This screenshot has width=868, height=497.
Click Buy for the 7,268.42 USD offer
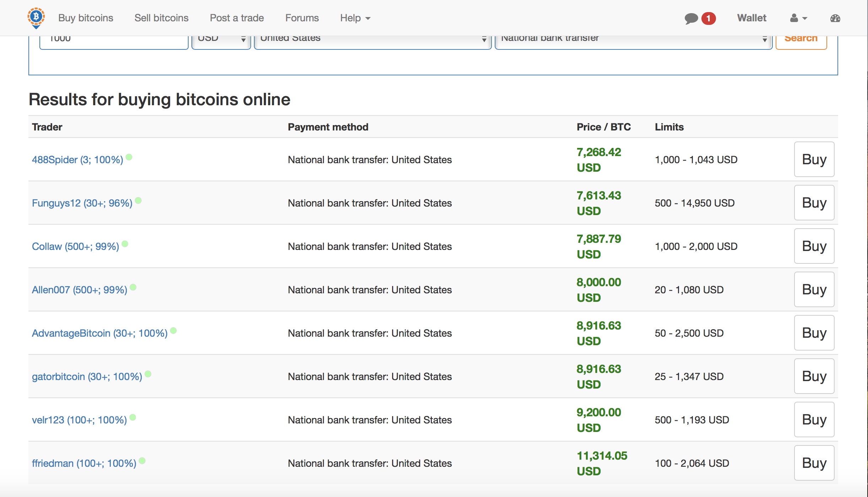814,159
